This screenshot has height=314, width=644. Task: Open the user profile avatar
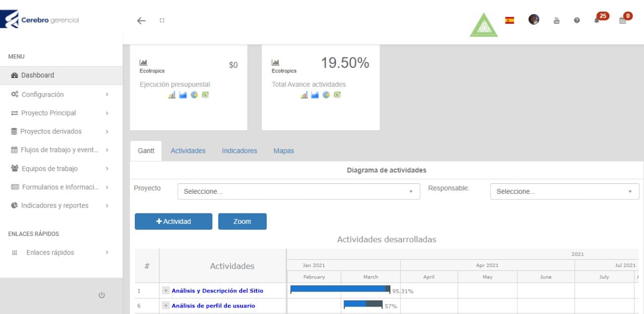(x=534, y=20)
